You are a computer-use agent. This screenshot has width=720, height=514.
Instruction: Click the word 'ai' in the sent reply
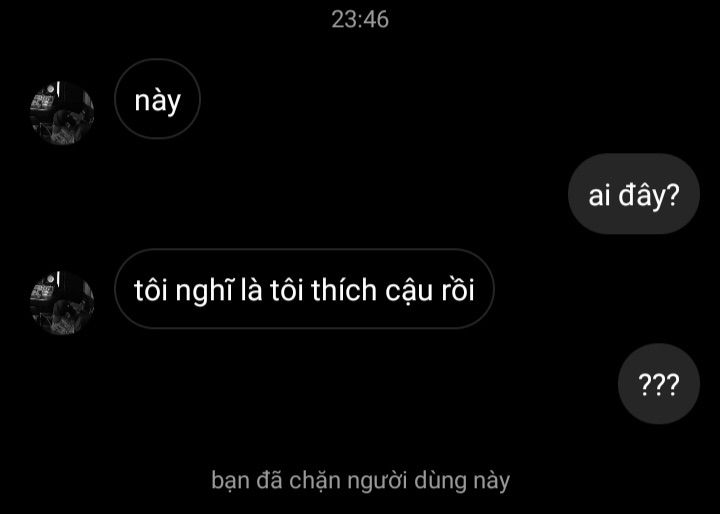pyautogui.click(x=599, y=196)
